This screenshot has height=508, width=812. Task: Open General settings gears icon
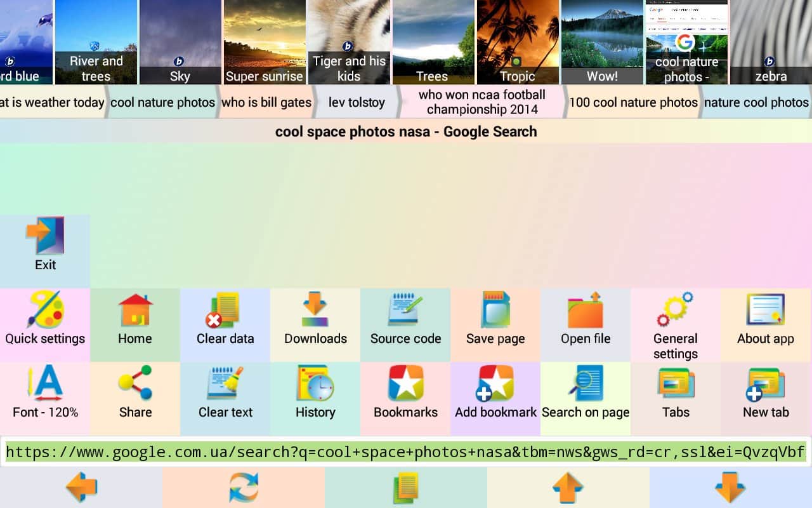tap(676, 311)
